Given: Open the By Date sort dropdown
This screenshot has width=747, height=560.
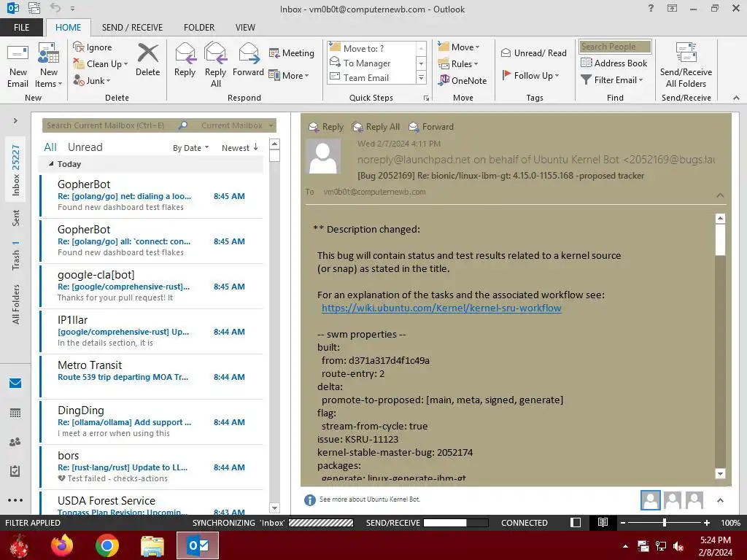Looking at the screenshot, I should coord(190,148).
